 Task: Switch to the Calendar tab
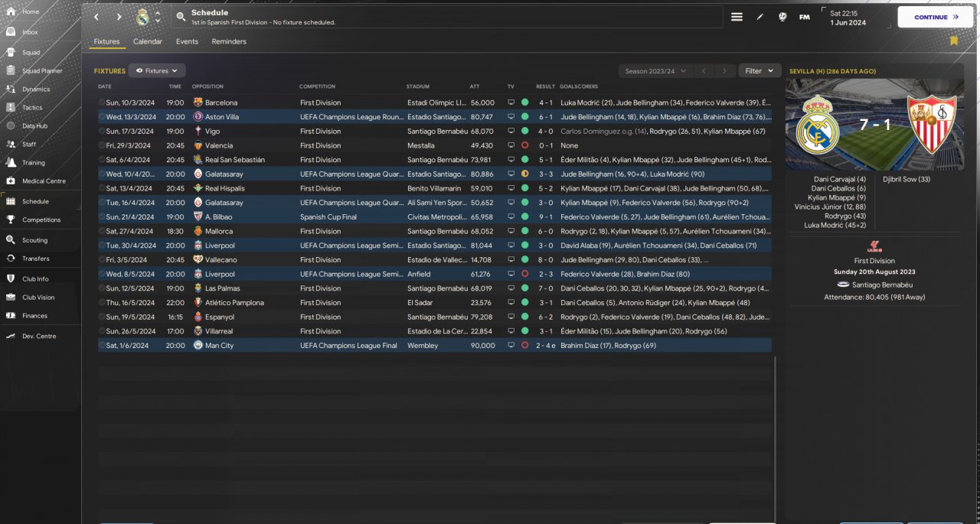pos(147,41)
